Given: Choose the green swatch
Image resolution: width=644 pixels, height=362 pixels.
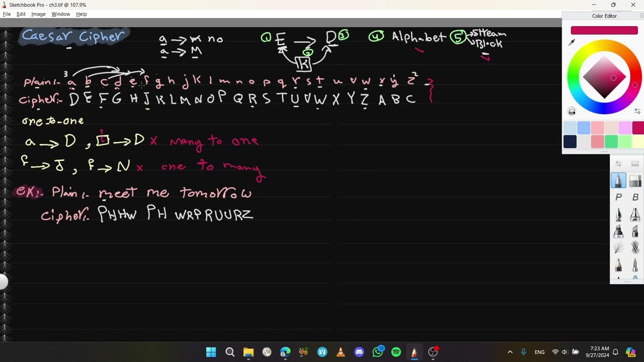Looking at the screenshot, I should pyautogui.click(x=611, y=142).
